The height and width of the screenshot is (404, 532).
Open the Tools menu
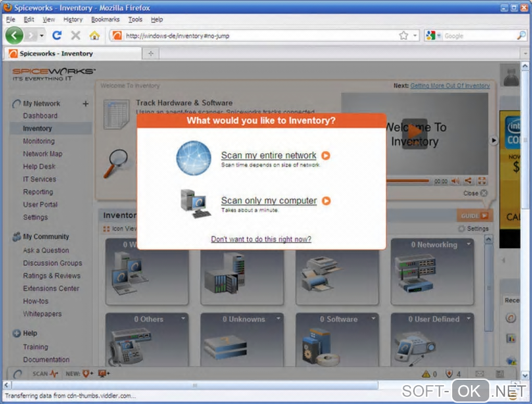135,19
